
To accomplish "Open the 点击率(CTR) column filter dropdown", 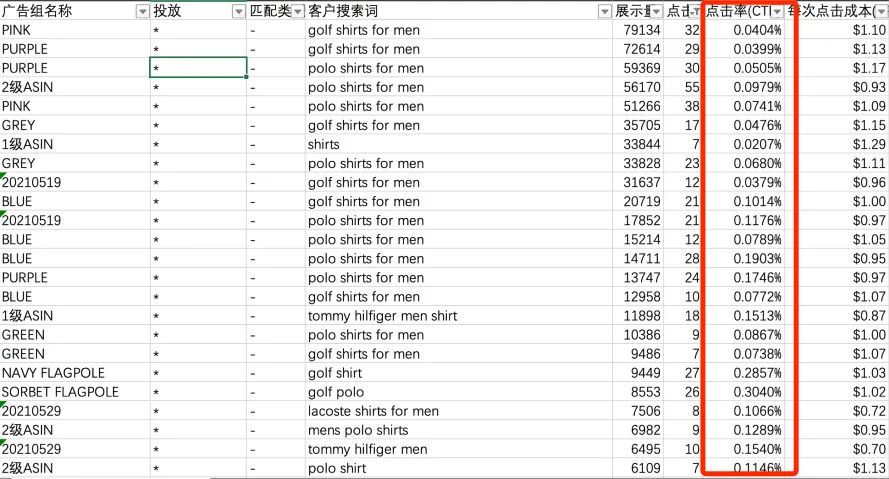I will (777, 11).
